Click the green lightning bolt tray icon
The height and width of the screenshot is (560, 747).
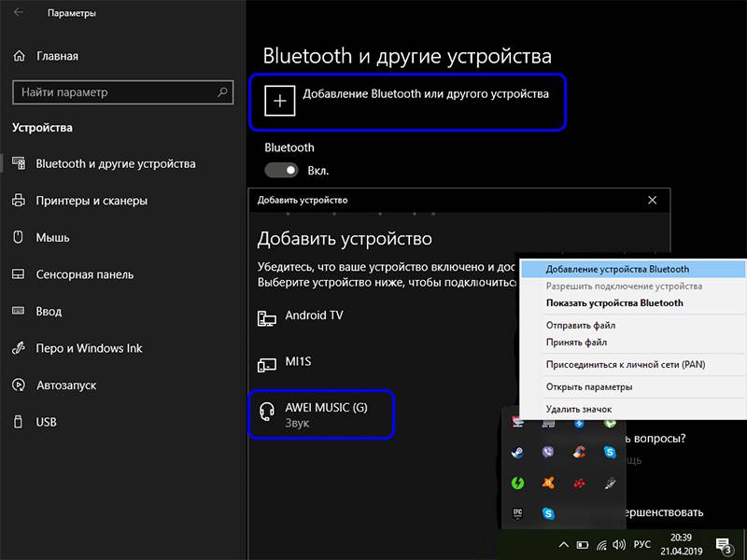pos(517,483)
